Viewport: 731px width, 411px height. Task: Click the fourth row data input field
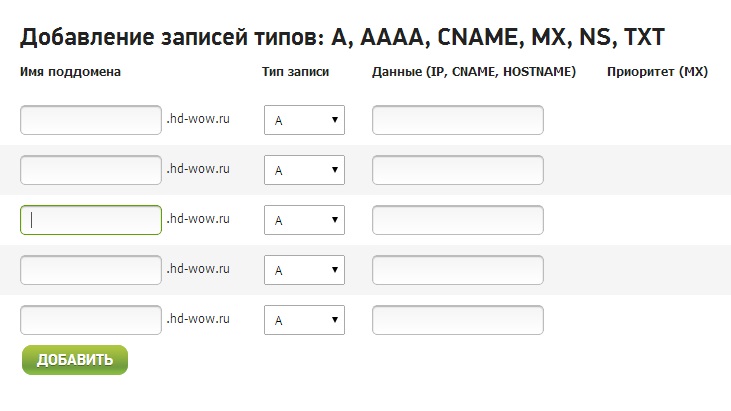tap(458, 270)
